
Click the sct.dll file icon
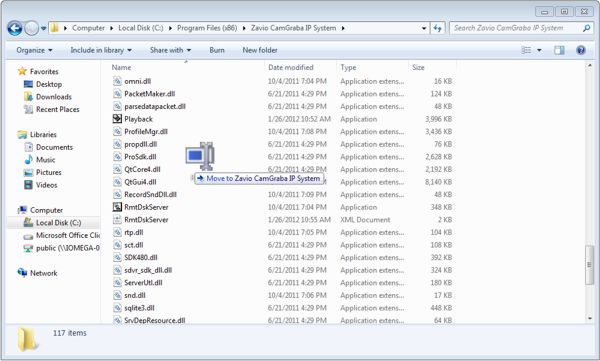pos(117,245)
